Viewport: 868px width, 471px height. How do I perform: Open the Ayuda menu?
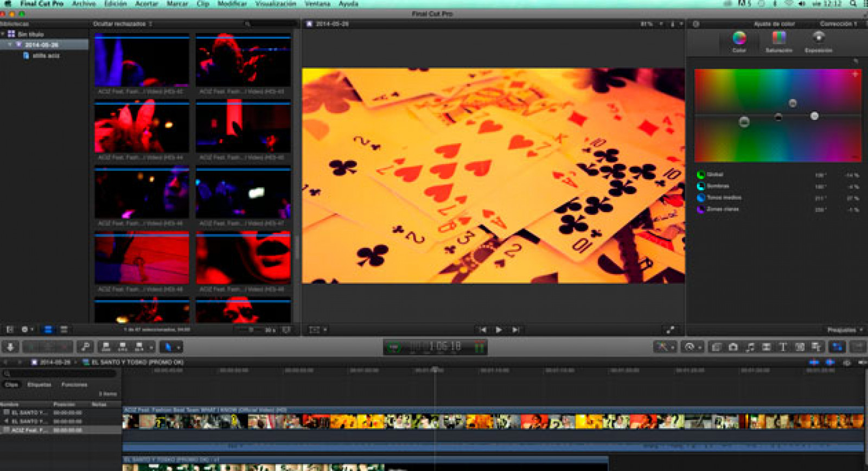(348, 3)
